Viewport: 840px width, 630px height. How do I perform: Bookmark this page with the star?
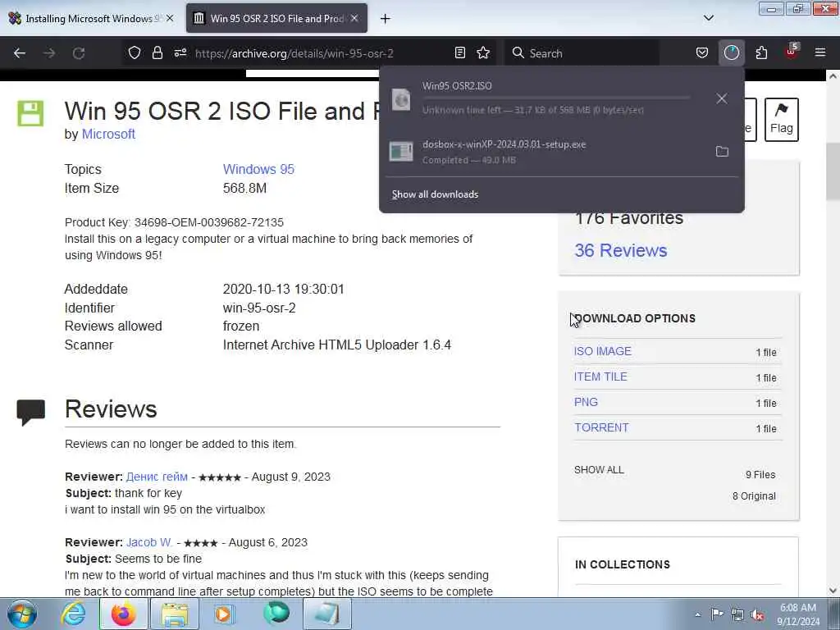coord(483,52)
